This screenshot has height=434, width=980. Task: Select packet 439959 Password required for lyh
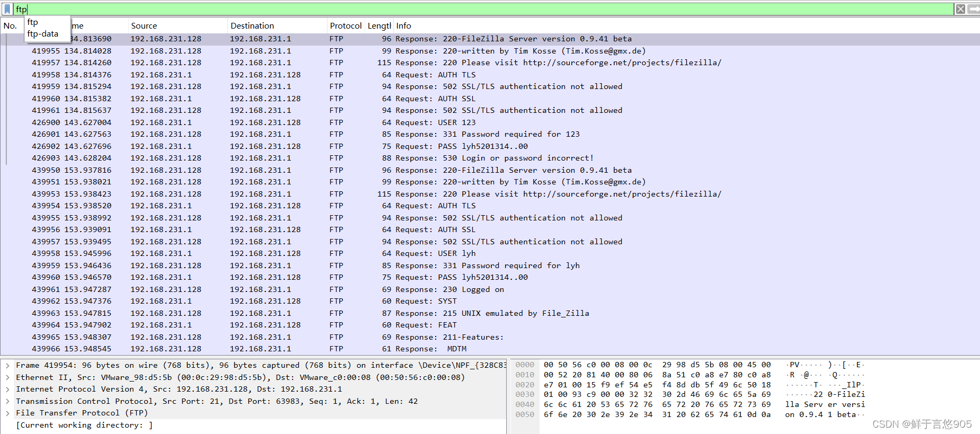click(490, 265)
